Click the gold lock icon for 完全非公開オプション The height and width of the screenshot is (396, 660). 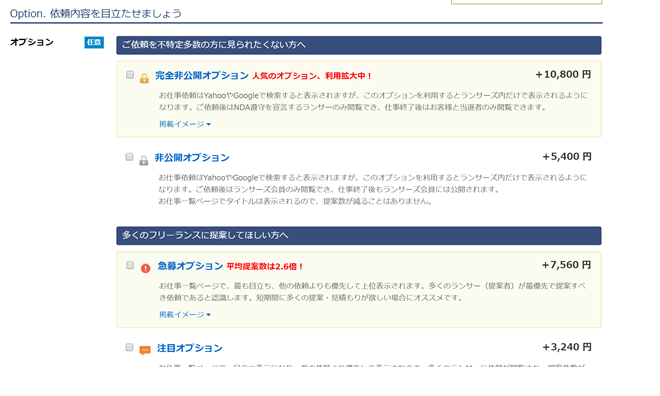[144, 78]
